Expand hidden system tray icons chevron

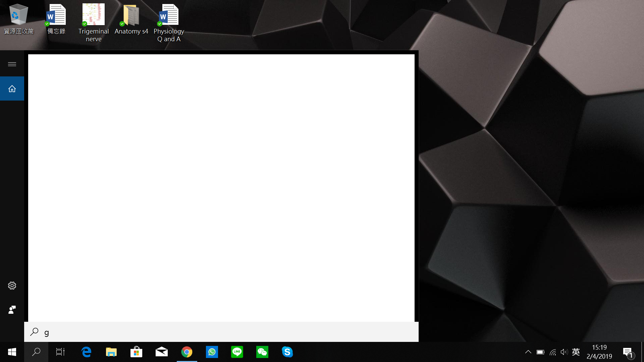(528, 352)
